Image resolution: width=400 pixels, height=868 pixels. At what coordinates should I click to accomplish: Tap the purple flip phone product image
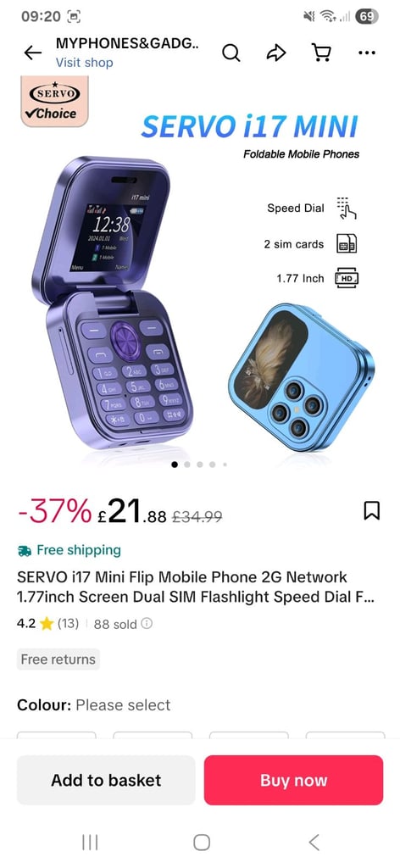[114, 302]
